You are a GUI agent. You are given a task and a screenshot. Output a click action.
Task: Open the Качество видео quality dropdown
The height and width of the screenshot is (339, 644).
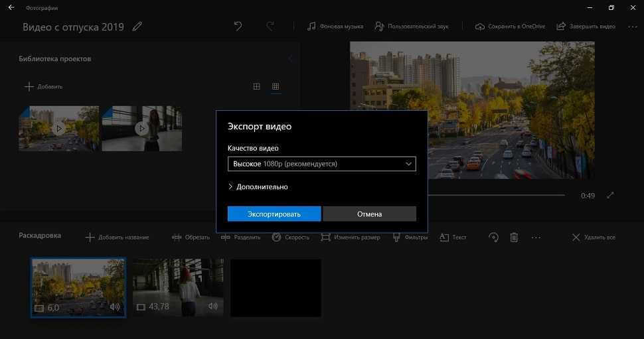coord(321,164)
